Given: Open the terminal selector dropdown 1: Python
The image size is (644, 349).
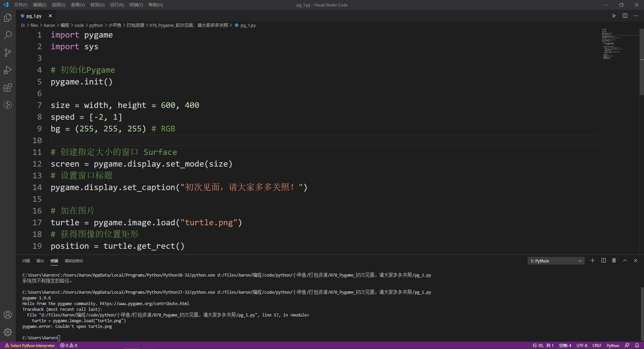Looking at the screenshot, I should pyautogui.click(x=556, y=261).
